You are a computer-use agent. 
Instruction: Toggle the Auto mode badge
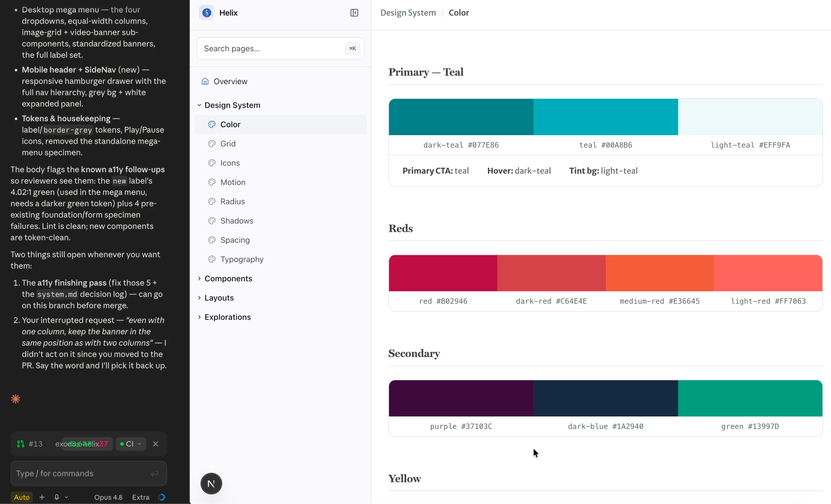[x=22, y=497]
